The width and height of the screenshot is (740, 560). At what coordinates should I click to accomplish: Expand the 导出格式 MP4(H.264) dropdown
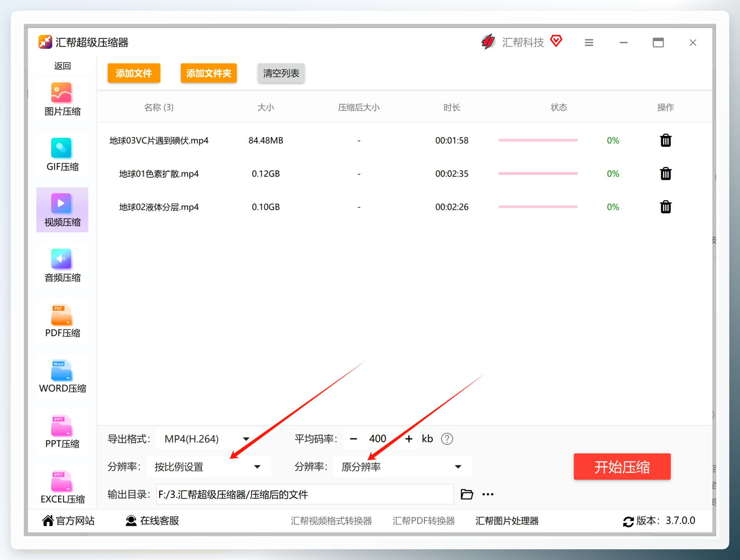[x=208, y=439]
